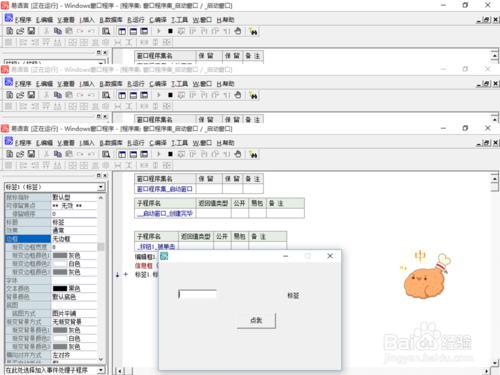Select 渐变背景方式 value 无渐变背景
The image size is (500, 375).
click(x=74, y=322)
